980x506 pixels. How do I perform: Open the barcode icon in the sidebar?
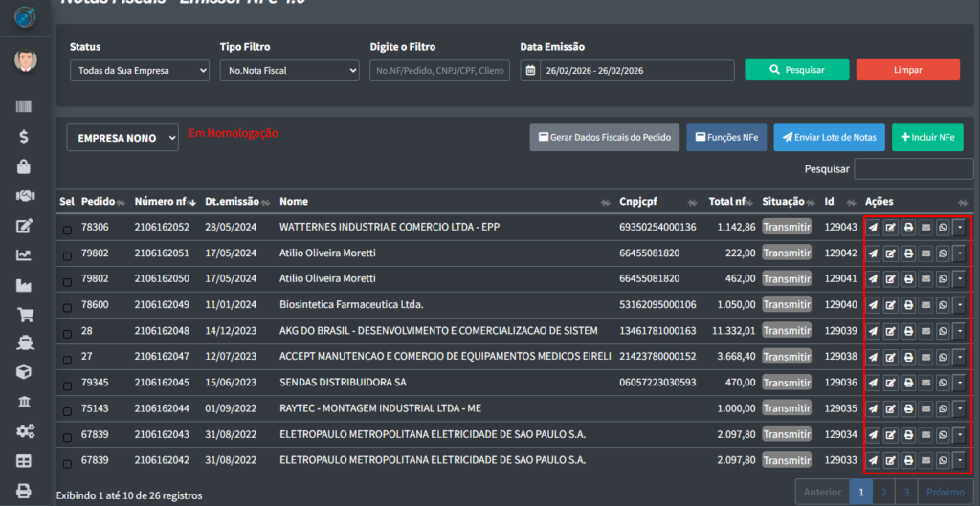[x=25, y=107]
